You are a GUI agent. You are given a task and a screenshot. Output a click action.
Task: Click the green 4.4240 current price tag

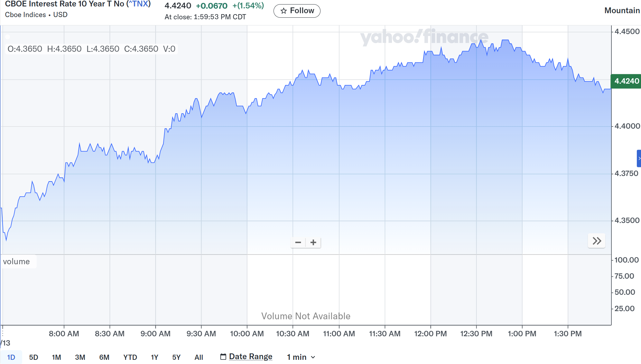626,81
